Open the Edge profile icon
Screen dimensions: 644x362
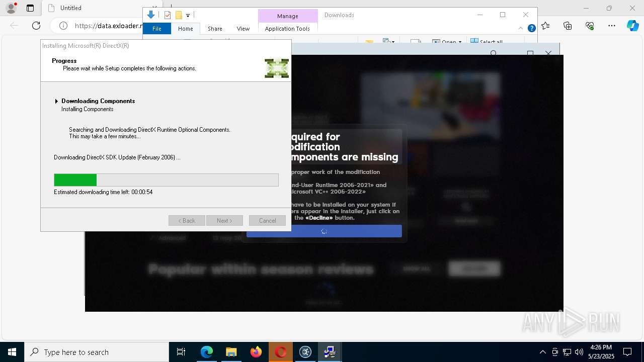11,8
